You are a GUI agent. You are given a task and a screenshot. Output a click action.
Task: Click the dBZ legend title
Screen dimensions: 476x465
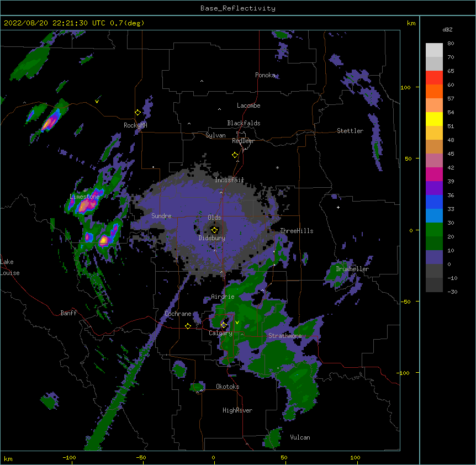[447, 30]
